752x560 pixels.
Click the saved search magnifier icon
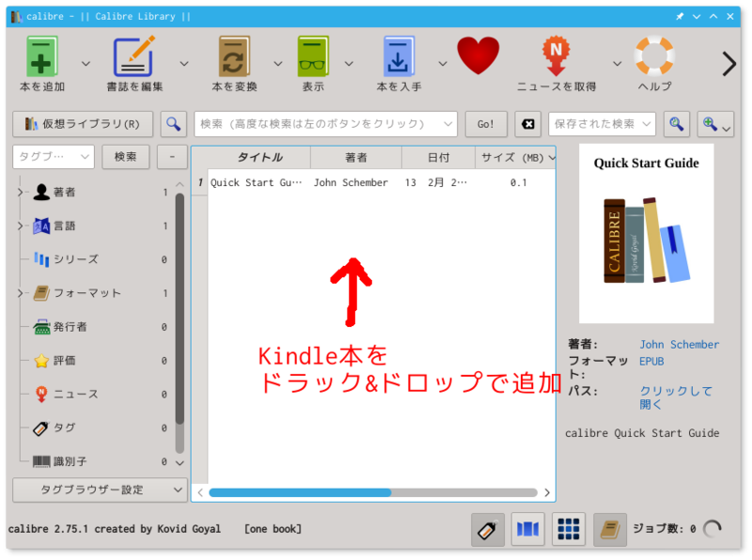click(676, 124)
